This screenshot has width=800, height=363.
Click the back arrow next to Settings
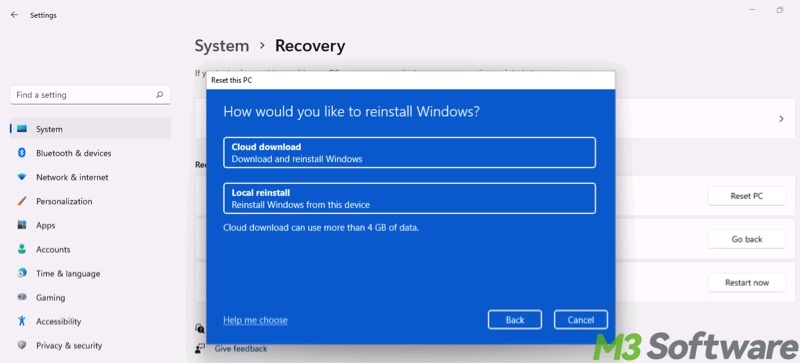(14, 15)
